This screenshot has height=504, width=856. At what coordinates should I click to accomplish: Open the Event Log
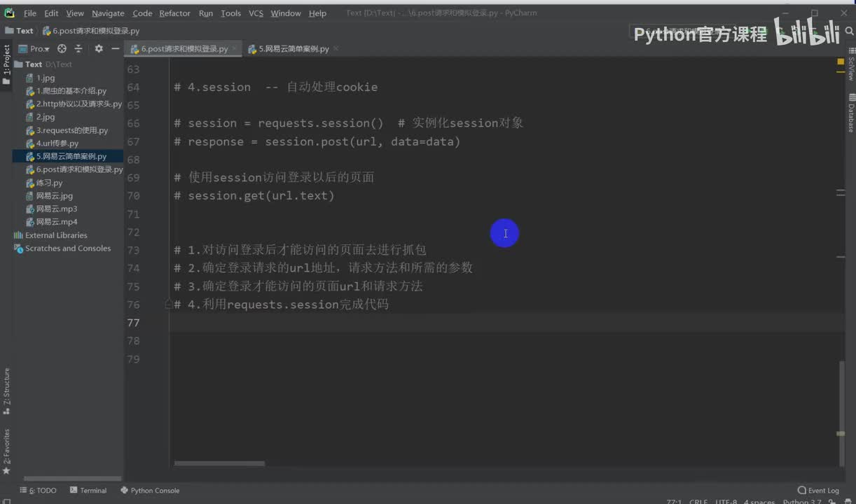[x=818, y=491]
